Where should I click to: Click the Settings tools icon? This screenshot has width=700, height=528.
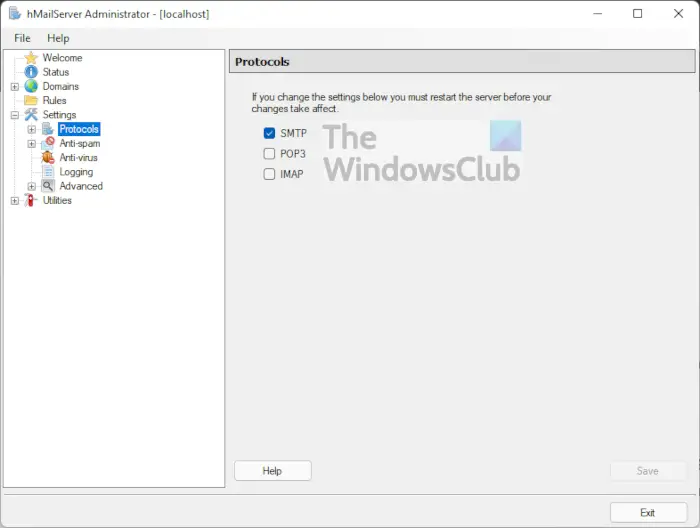click(x=31, y=115)
